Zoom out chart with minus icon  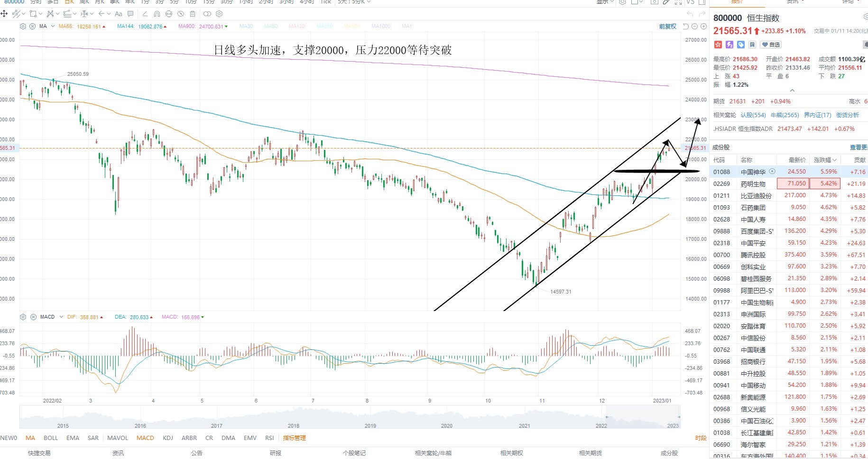pos(694,27)
